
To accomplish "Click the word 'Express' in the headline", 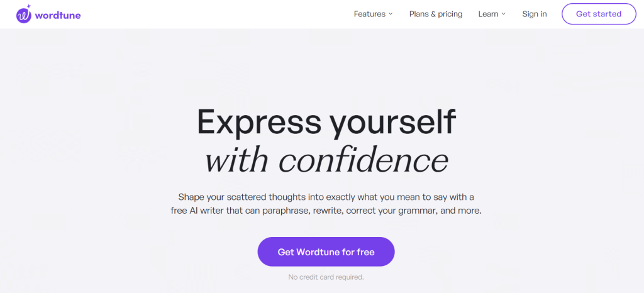I will (259, 122).
